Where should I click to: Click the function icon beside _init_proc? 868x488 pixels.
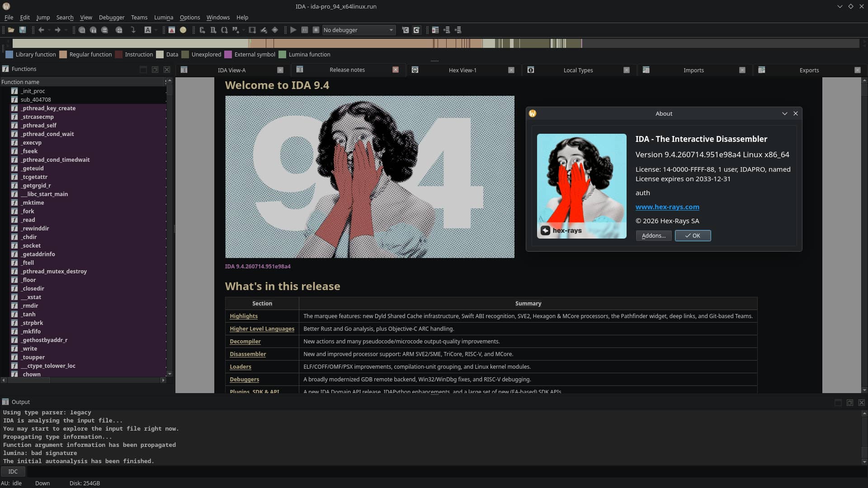(14, 91)
